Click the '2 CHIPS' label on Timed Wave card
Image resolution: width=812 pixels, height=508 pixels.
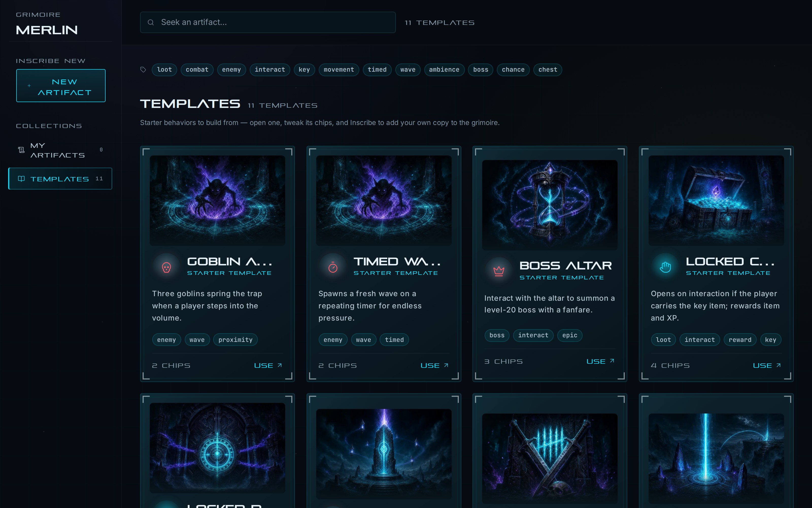pyautogui.click(x=337, y=366)
